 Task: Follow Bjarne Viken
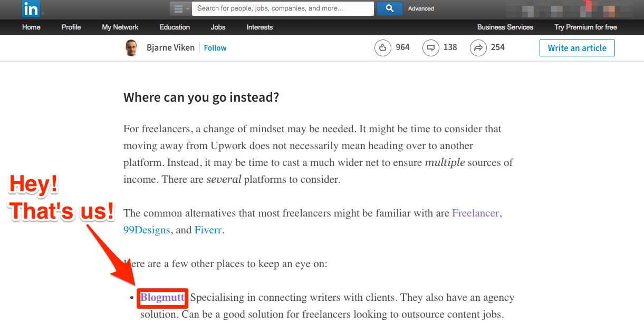pos(215,48)
